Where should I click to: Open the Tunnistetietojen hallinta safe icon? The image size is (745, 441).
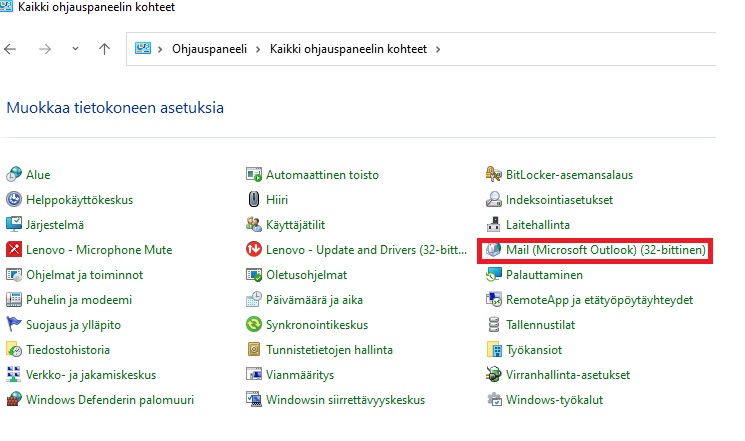pos(254,350)
